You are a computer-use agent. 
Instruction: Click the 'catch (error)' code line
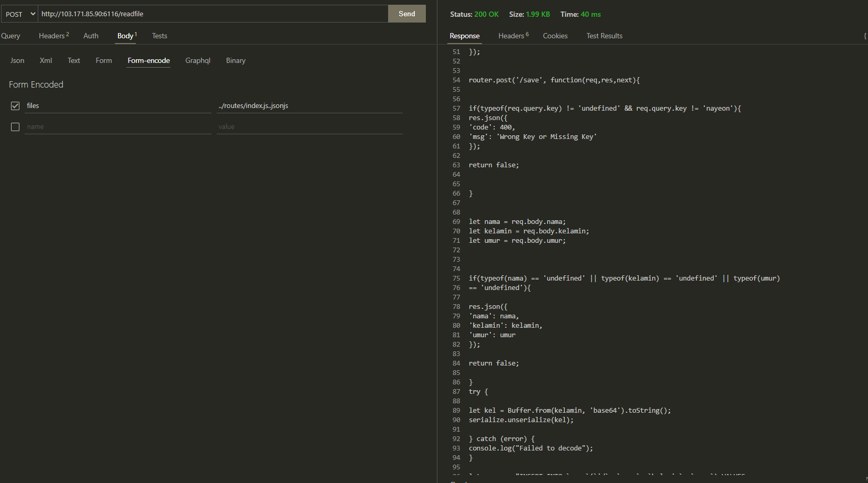coord(502,439)
